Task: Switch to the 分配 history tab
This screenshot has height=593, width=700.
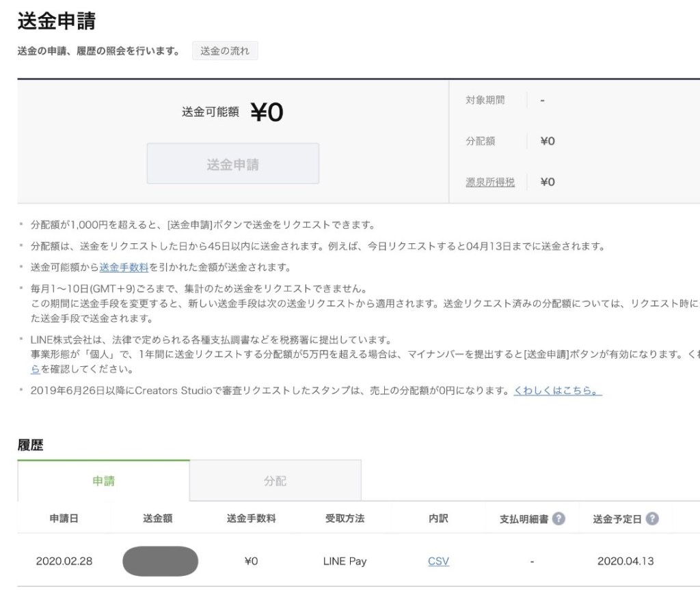Action: [275, 481]
